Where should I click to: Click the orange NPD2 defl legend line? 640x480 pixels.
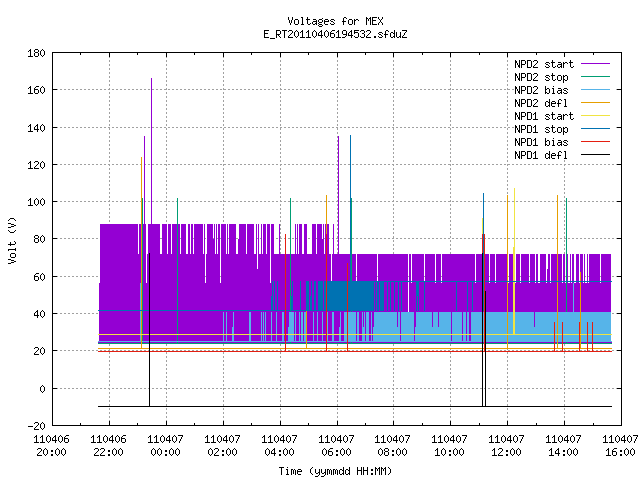595,102
